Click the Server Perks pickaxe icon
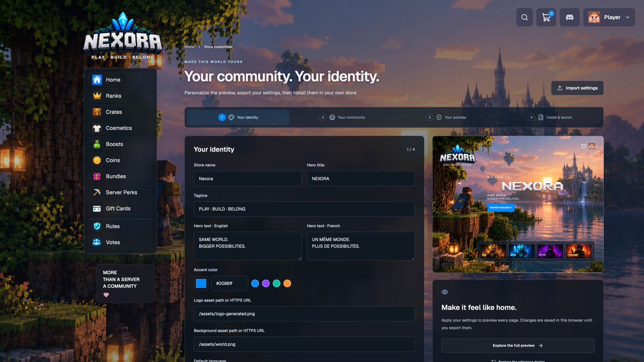This screenshot has width=644, height=362. 97,192
